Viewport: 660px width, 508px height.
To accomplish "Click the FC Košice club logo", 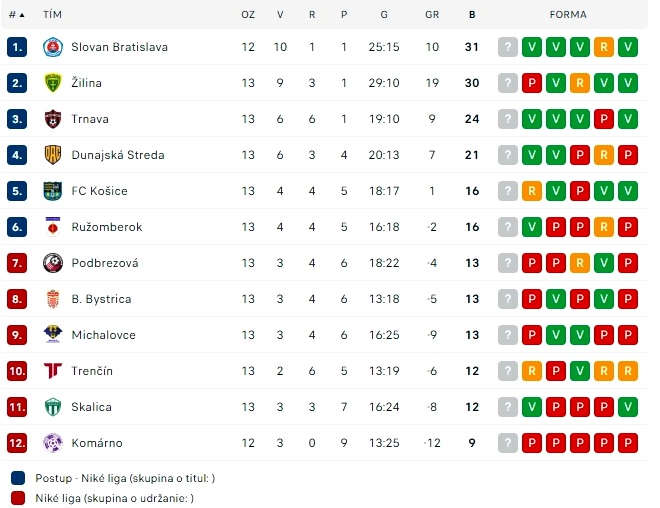I will [x=52, y=191].
